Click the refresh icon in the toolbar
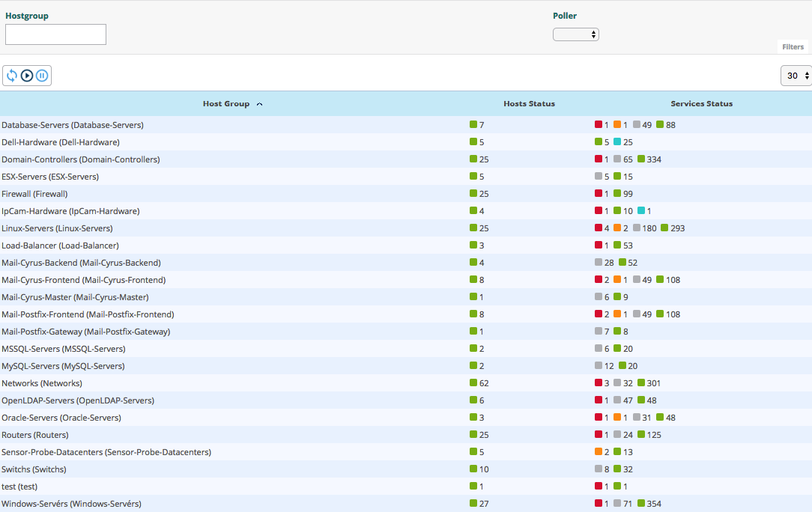Screen dimensions: 812x512 [x=12, y=76]
